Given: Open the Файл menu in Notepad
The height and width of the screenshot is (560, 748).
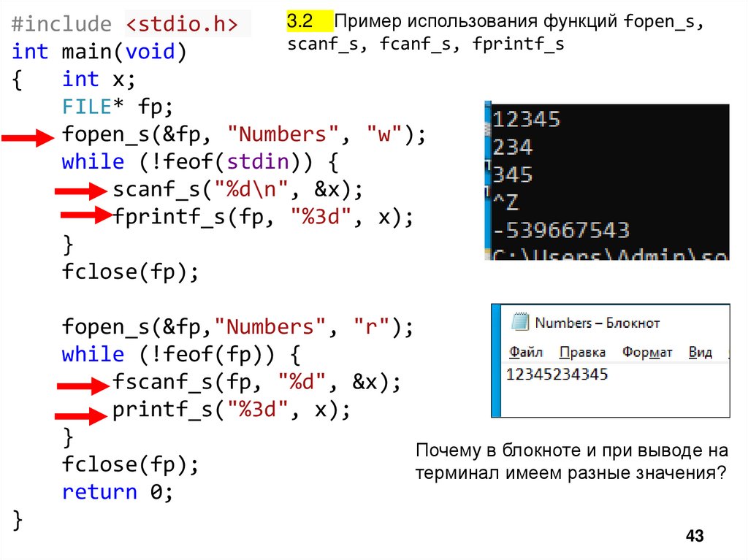Looking at the screenshot, I should (x=526, y=352).
